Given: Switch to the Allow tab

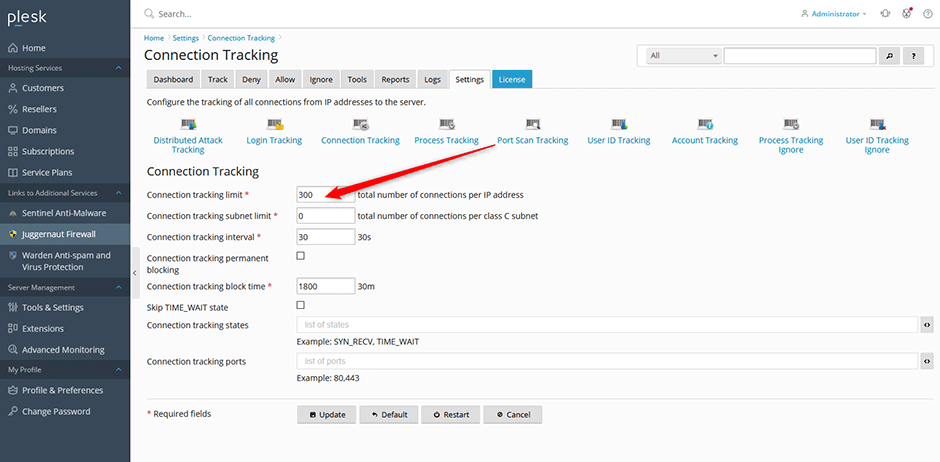Looking at the screenshot, I should coord(285,79).
